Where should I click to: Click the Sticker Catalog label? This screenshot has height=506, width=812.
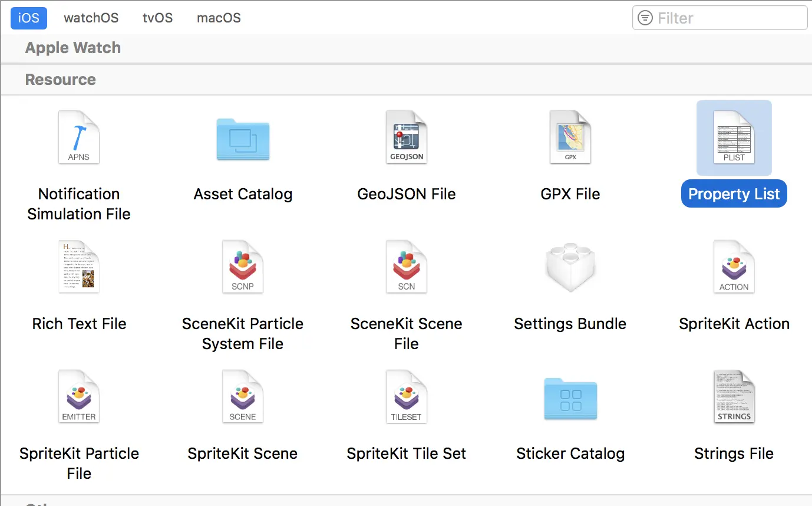(x=570, y=454)
